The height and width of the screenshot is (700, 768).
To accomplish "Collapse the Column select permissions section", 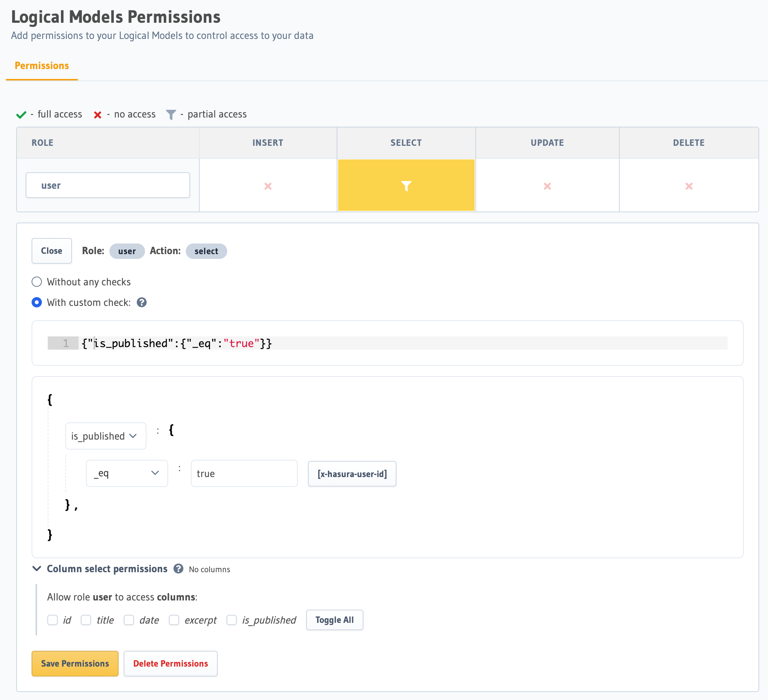I will pos(37,569).
